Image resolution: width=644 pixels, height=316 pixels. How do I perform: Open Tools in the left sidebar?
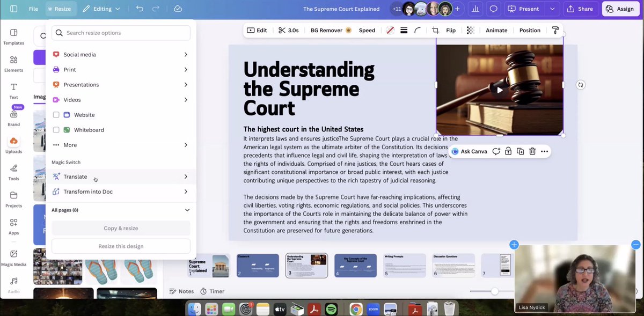[x=14, y=172]
